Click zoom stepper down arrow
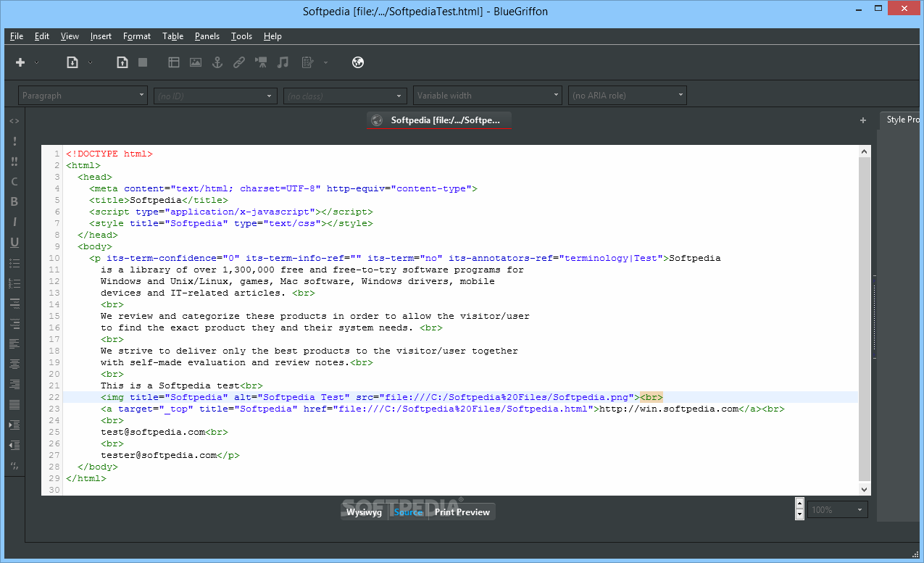The image size is (924, 563). [x=799, y=514]
